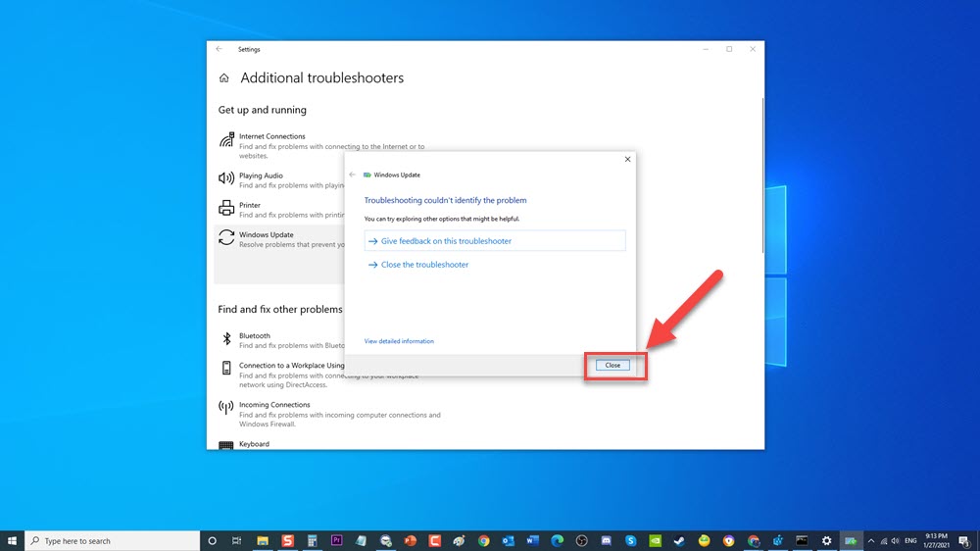Go to Settings home via house icon
The image size is (980, 551).
(x=223, y=78)
